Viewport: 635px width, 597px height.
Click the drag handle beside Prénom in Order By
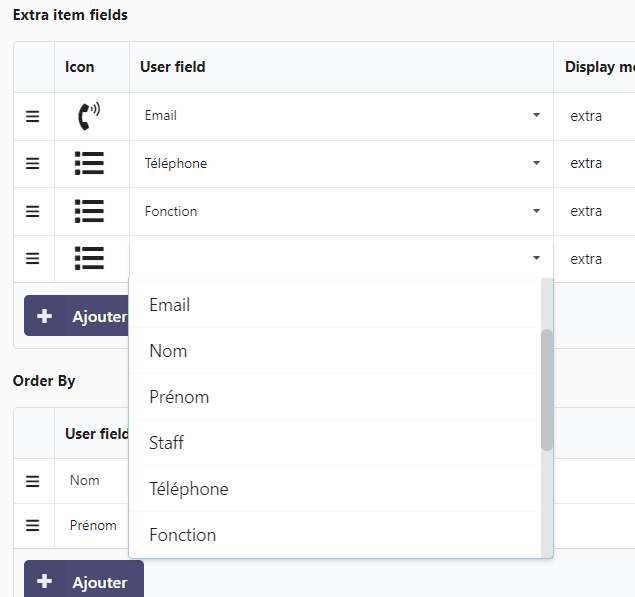[33, 525]
